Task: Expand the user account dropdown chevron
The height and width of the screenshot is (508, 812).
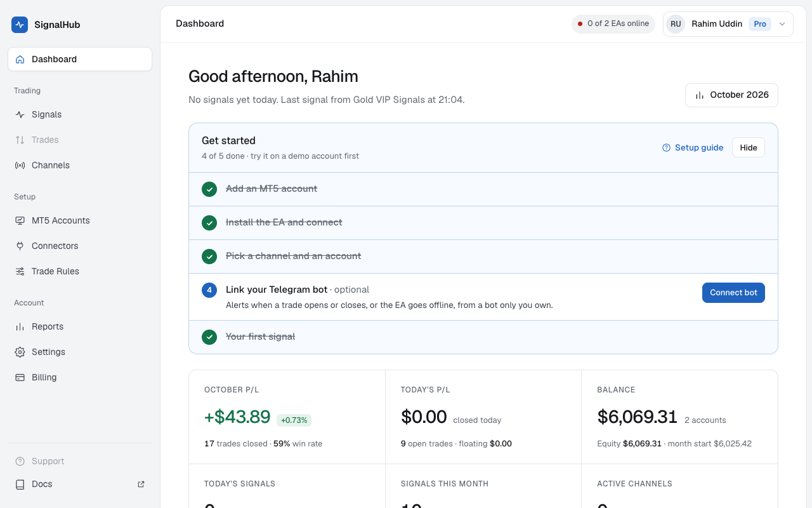Action: 782,24
